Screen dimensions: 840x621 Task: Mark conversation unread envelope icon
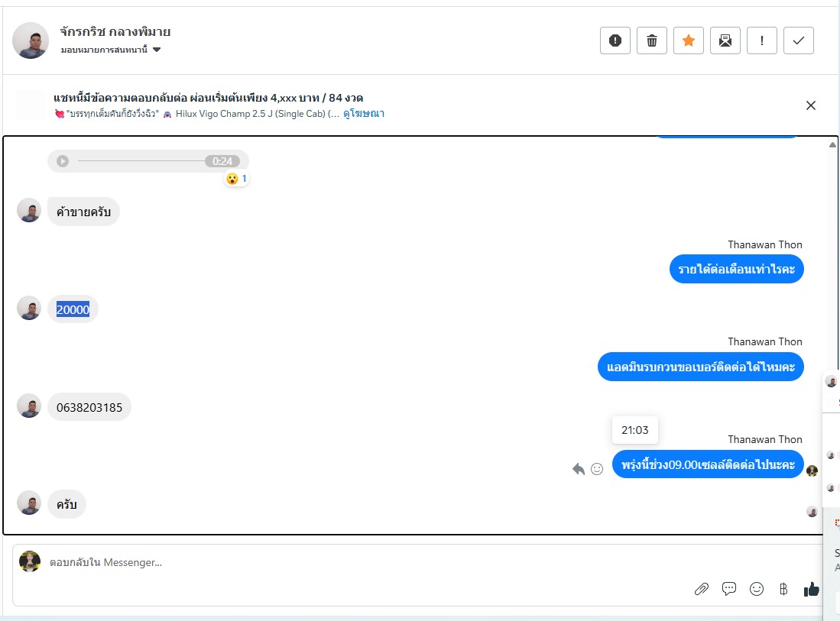pos(725,40)
